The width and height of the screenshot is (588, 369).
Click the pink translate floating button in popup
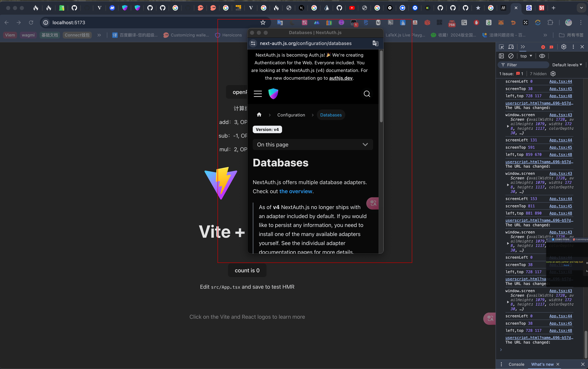[x=373, y=203]
